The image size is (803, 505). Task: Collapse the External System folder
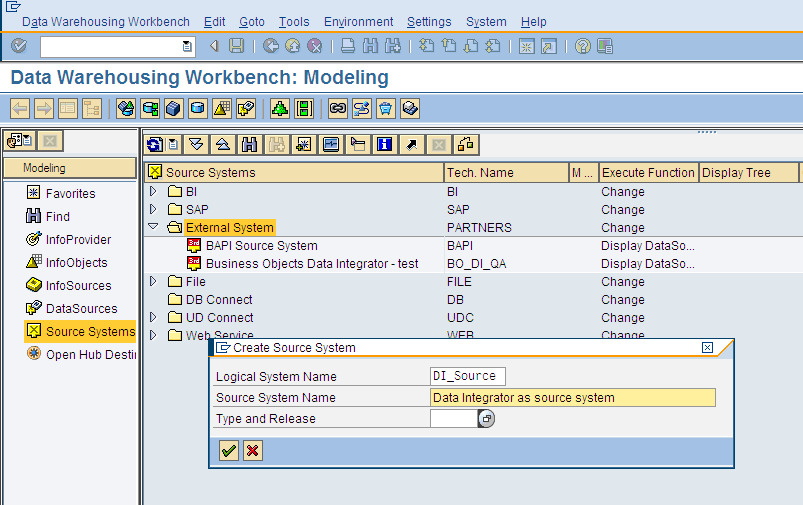click(x=153, y=226)
